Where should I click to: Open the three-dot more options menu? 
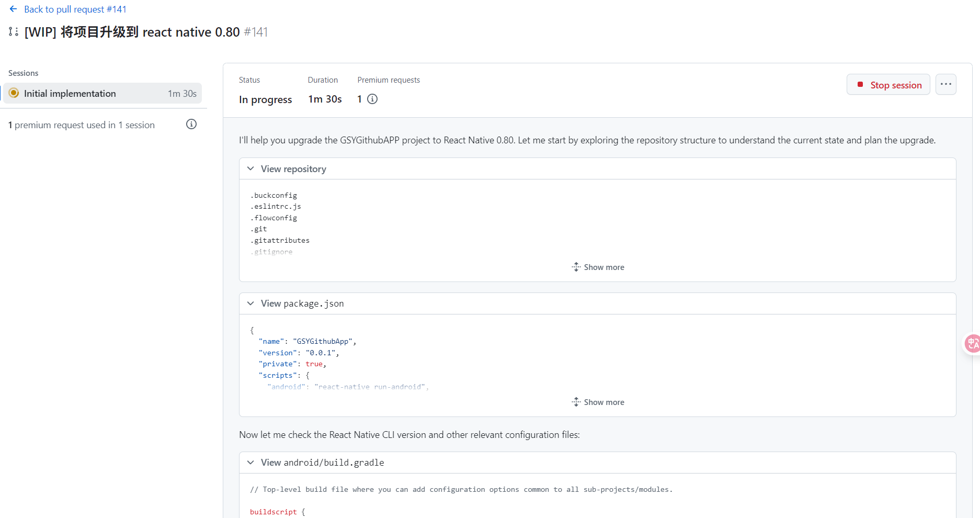point(946,84)
